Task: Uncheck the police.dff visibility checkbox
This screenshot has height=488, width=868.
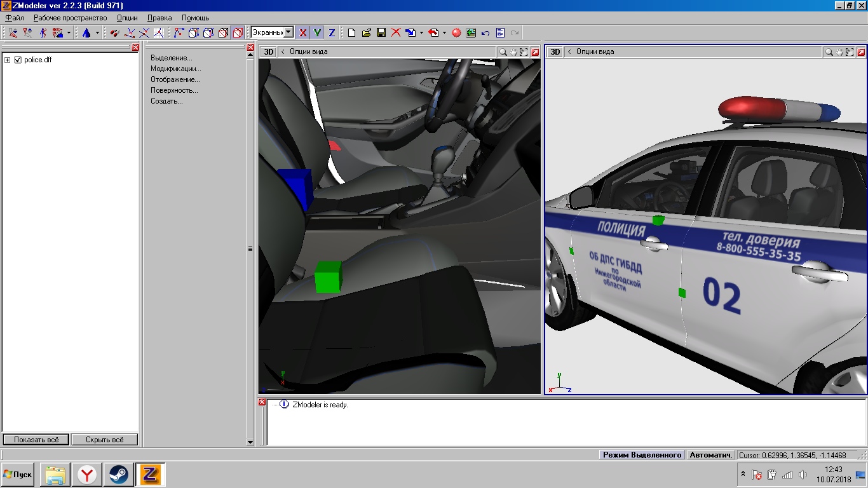Action: (x=18, y=60)
